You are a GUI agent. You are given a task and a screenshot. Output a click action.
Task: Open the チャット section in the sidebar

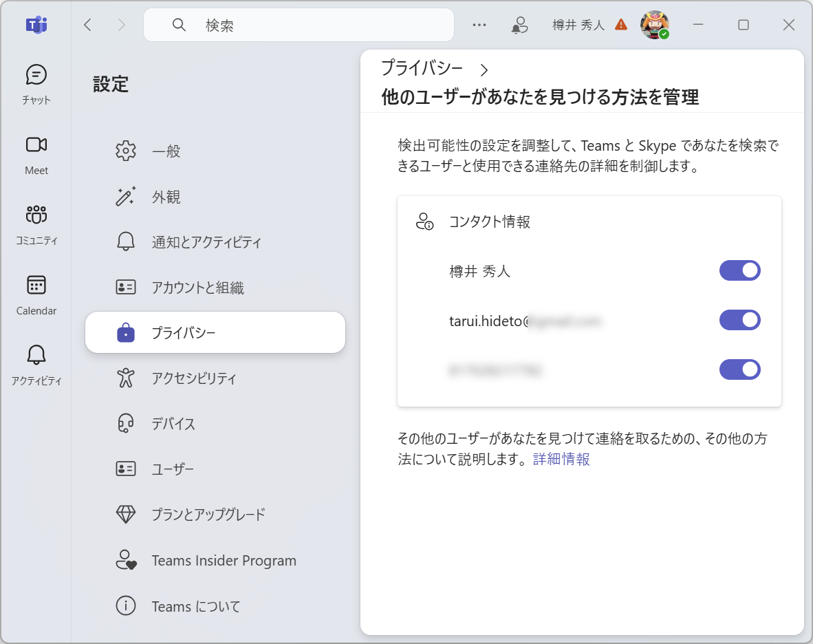pyautogui.click(x=35, y=84)
